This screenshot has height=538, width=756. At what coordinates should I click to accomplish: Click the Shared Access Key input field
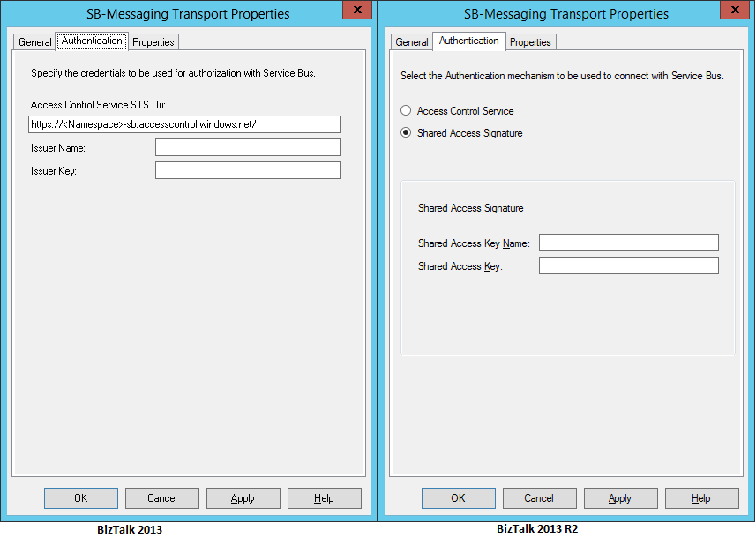tap(629, 265)
